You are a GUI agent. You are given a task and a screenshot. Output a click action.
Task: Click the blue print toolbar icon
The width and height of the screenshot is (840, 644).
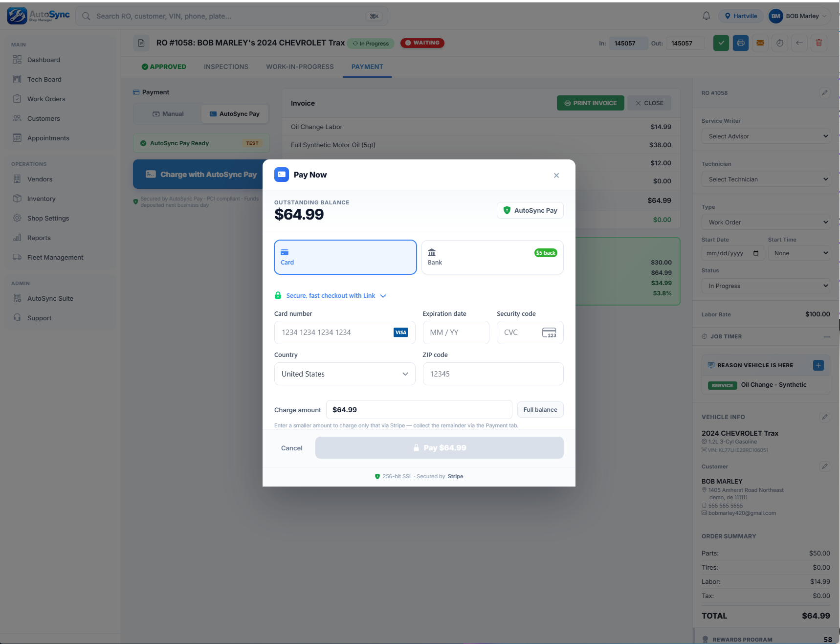pyautogui.click(x=741, y=43)
